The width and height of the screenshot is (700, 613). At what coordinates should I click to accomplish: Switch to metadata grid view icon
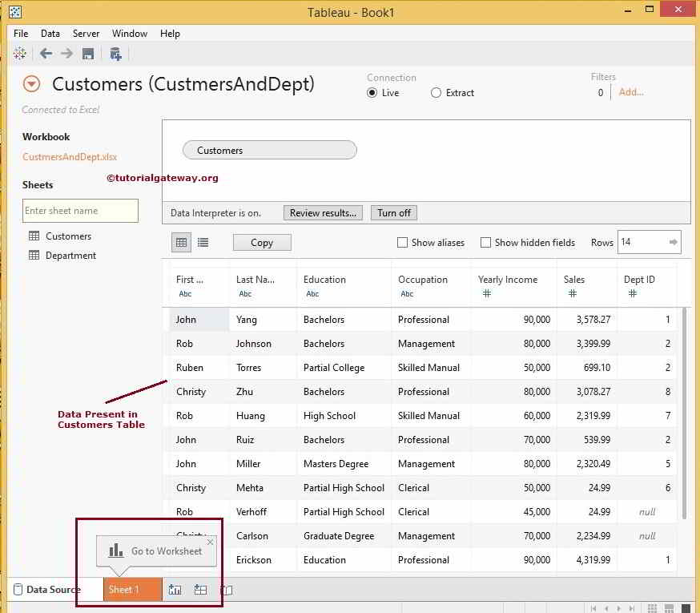pyautogui.click(x=203, y=242)
